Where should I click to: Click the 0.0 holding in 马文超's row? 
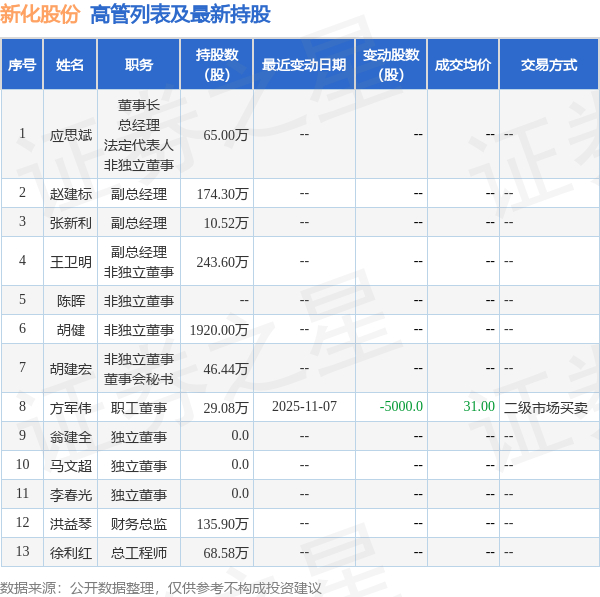pyautogui.click(x=240, y=464)
